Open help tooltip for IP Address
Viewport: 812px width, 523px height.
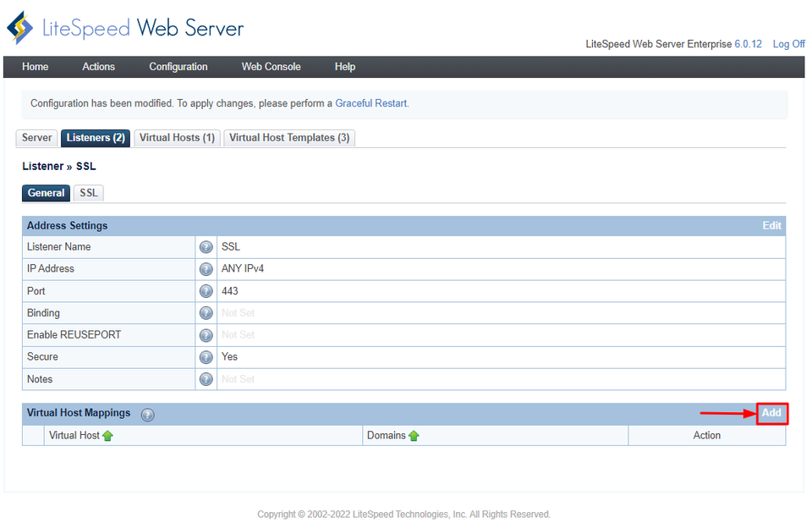pyautogui.click(x=206, y=268)
